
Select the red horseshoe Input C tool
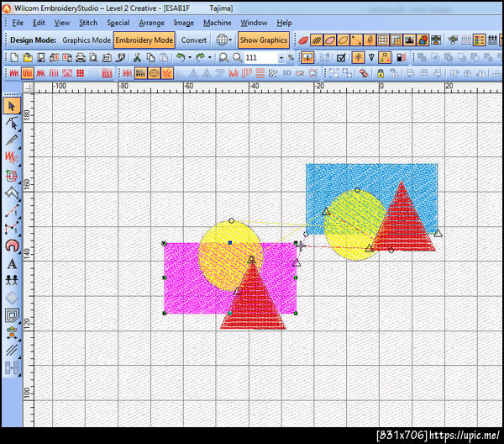(x=12, y=246)
